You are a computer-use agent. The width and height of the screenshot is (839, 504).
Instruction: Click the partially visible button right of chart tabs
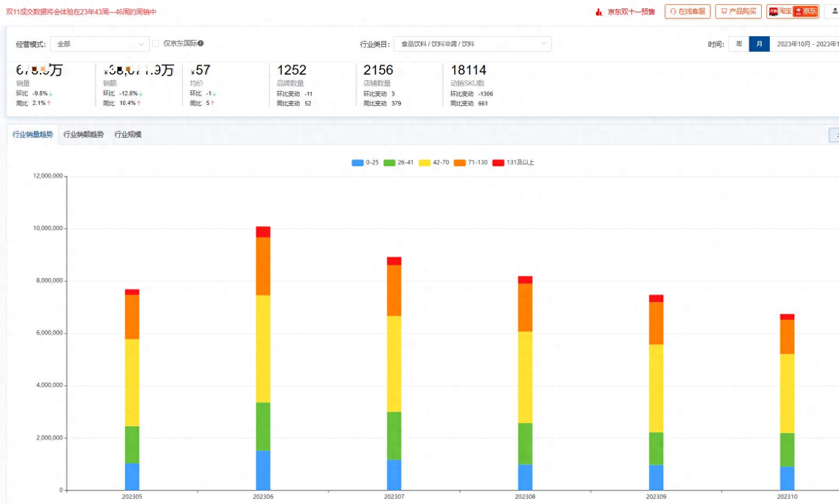pos(834,135)
